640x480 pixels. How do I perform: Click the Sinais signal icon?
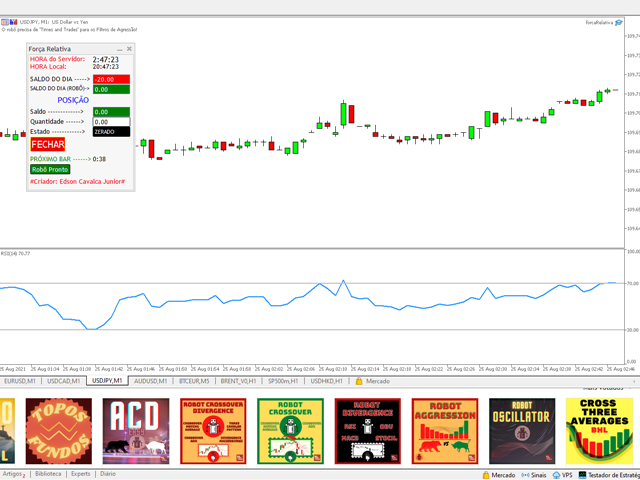(525, 475)
